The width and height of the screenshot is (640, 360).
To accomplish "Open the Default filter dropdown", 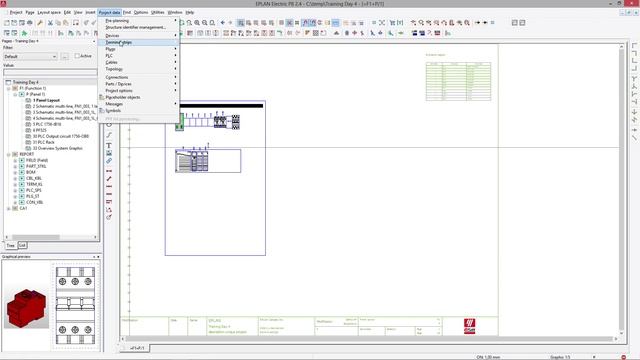I will [x=30, y=56].
